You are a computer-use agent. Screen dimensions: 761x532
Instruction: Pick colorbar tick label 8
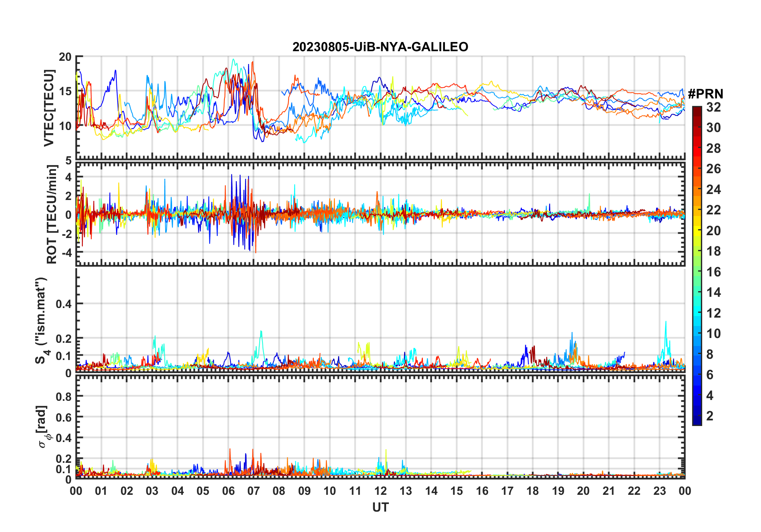click(x=710, y=354)
